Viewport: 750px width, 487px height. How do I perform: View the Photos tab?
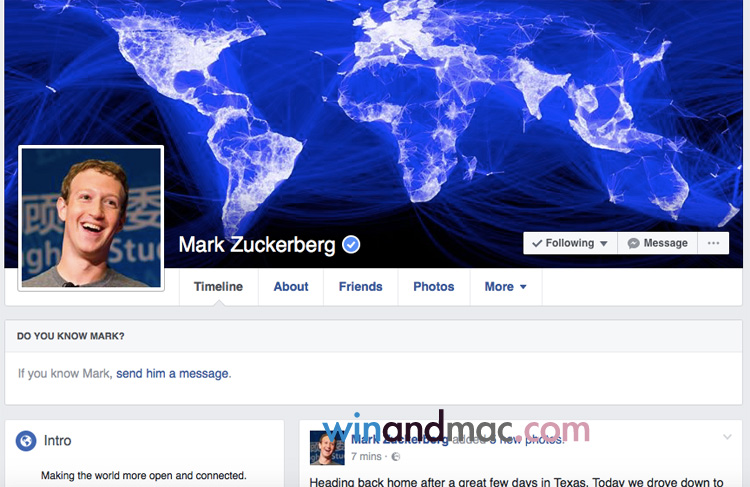[x=434, y=287]
